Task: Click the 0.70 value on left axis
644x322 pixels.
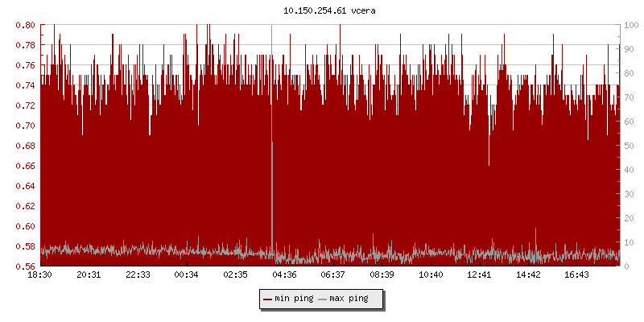Action: [26, 126]
